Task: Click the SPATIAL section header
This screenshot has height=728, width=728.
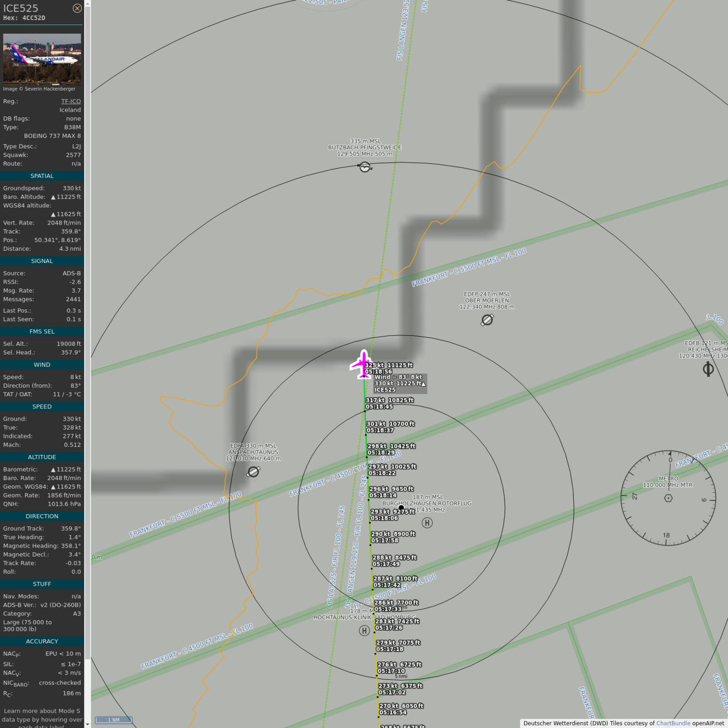Action: click(42, 176)
